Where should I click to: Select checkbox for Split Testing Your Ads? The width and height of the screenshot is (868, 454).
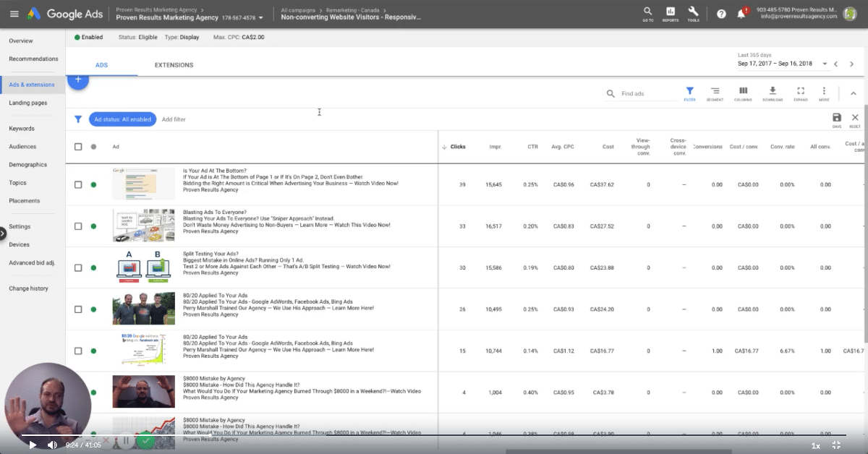click(x=78, y=267)
